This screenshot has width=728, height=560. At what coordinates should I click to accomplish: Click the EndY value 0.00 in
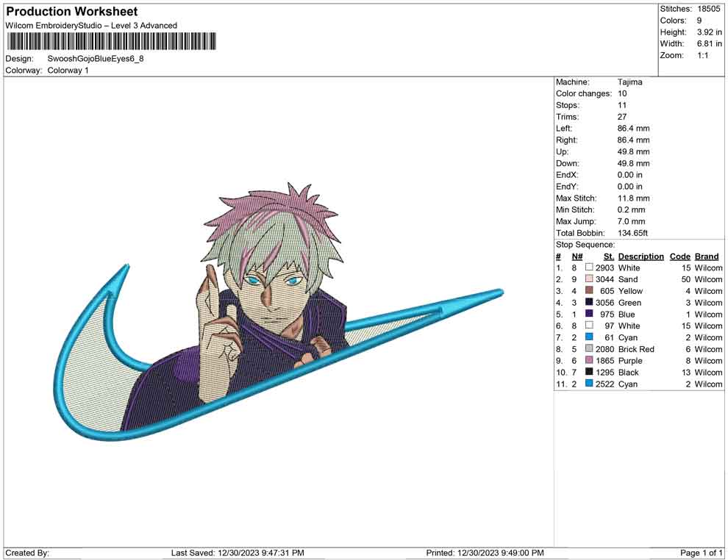coord(630,187)
